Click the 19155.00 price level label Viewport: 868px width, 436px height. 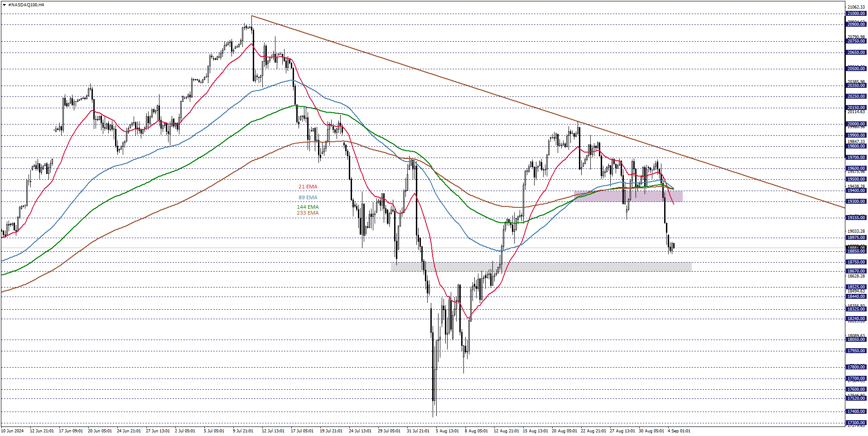[856, 218]
